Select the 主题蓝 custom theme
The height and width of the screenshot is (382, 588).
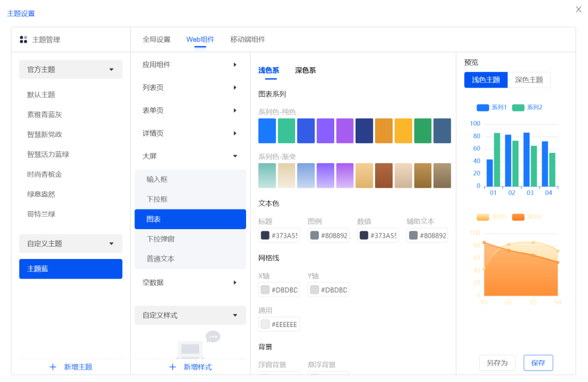pos(70,269)
